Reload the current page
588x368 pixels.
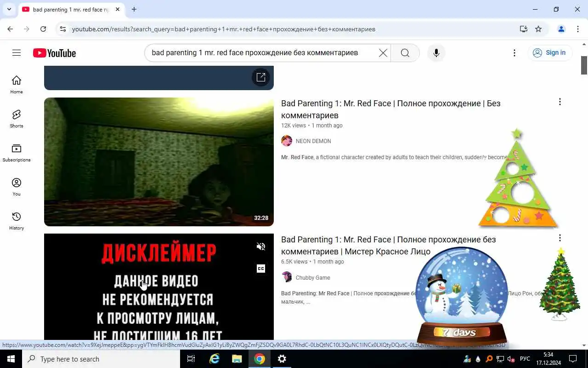click(x=43, y=29)
